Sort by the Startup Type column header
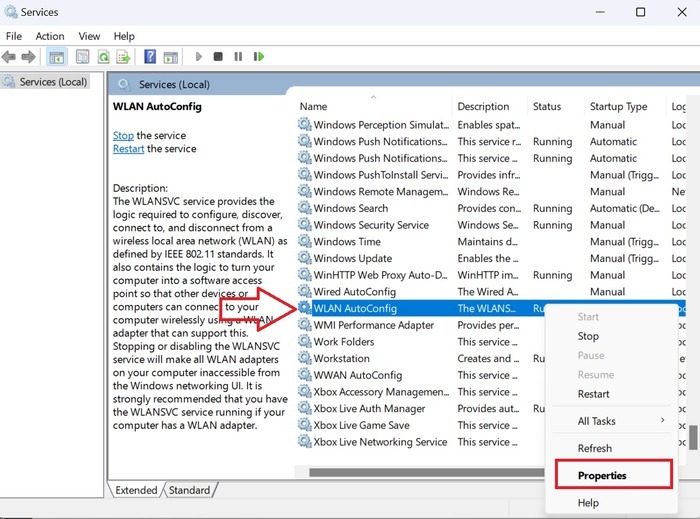Screen dimensions: 700x519 618,106
